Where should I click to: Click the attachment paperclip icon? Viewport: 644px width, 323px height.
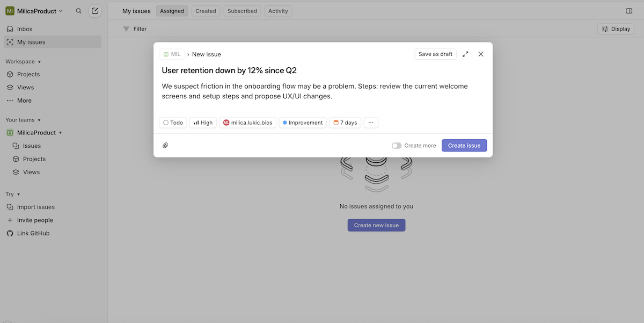coord(165,146)
